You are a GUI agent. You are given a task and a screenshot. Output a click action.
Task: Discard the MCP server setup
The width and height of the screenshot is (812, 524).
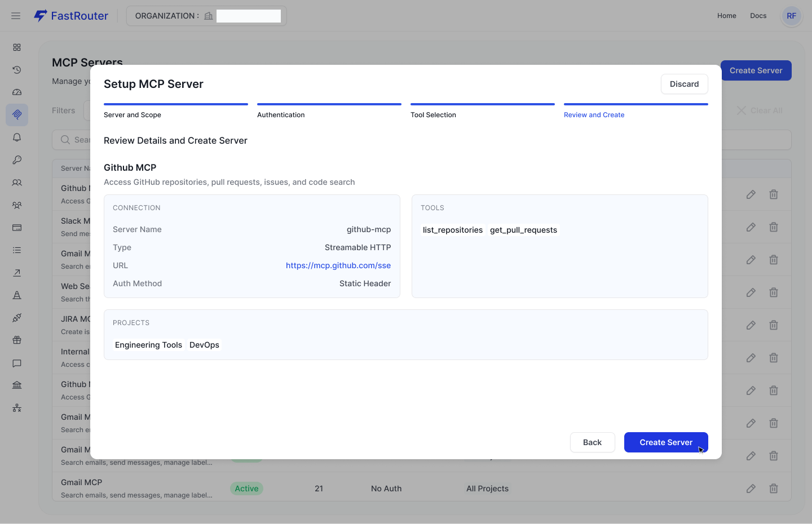684,84
